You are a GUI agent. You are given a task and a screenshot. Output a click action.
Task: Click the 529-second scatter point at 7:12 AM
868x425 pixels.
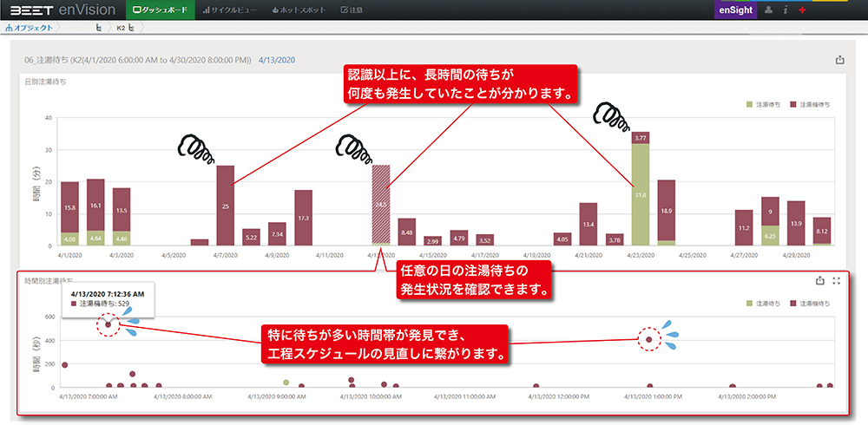(x=108, y=325)
